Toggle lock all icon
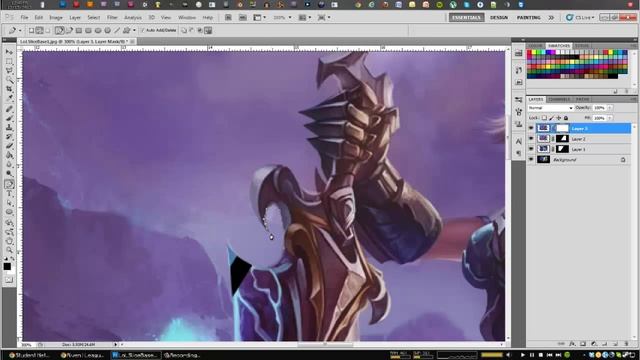640x360 pixels. click(x=566, y=118)
